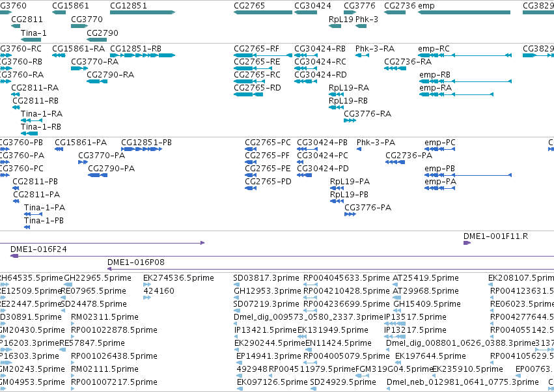Click the CG2765-RF transcript label
This screenshot has height=392, width=554.
click(256, 48)
